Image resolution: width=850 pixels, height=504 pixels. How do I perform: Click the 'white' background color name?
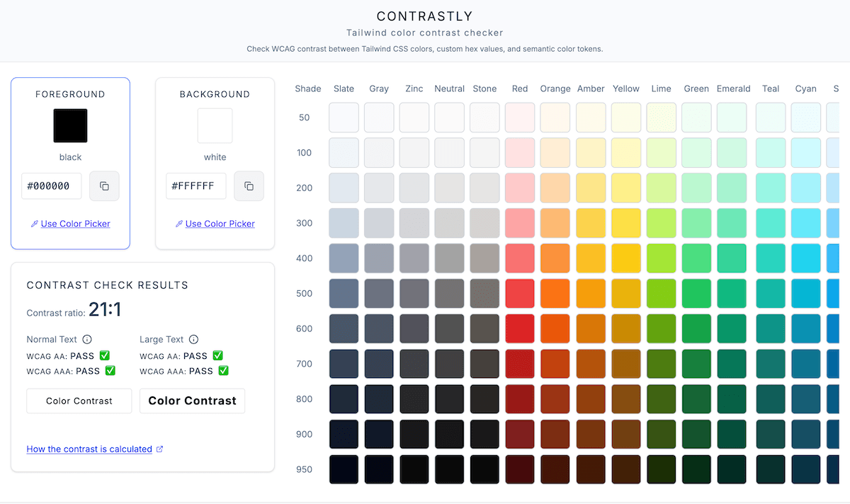(215, 157)
